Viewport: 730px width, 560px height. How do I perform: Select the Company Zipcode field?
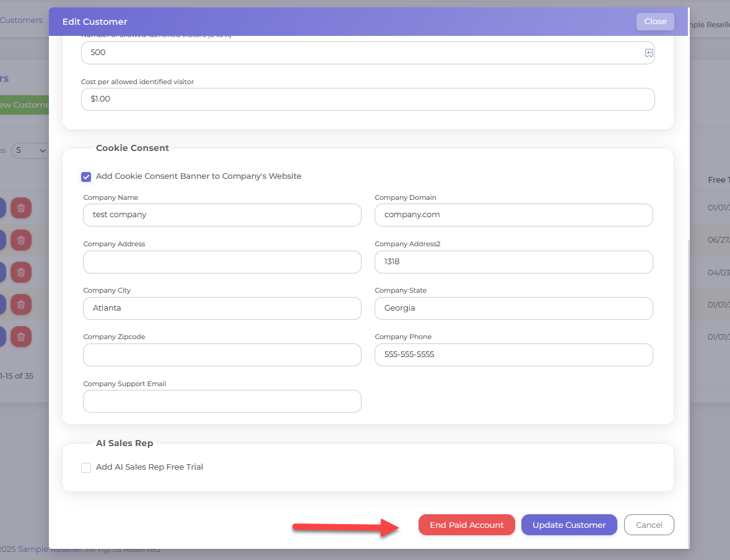click(222, 355)
